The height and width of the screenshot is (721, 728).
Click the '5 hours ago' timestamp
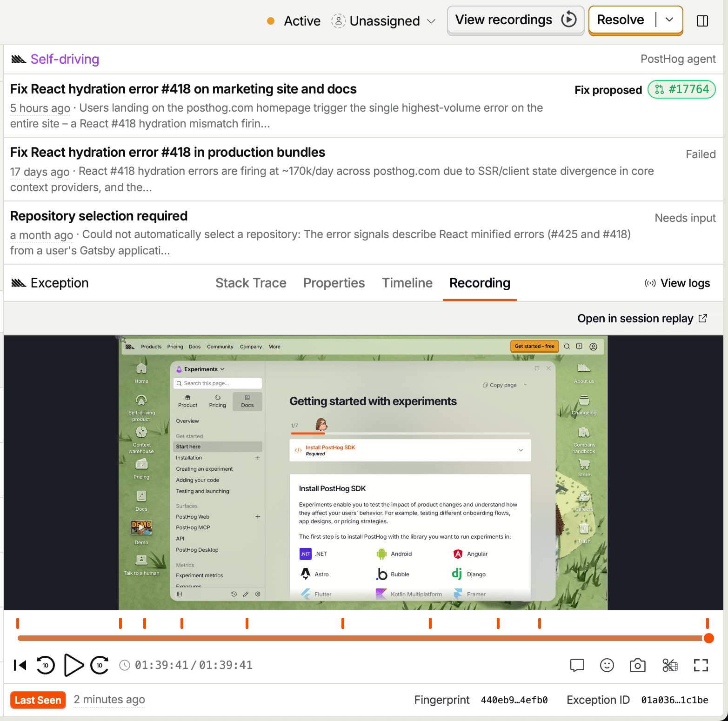[x=40, y=108]
